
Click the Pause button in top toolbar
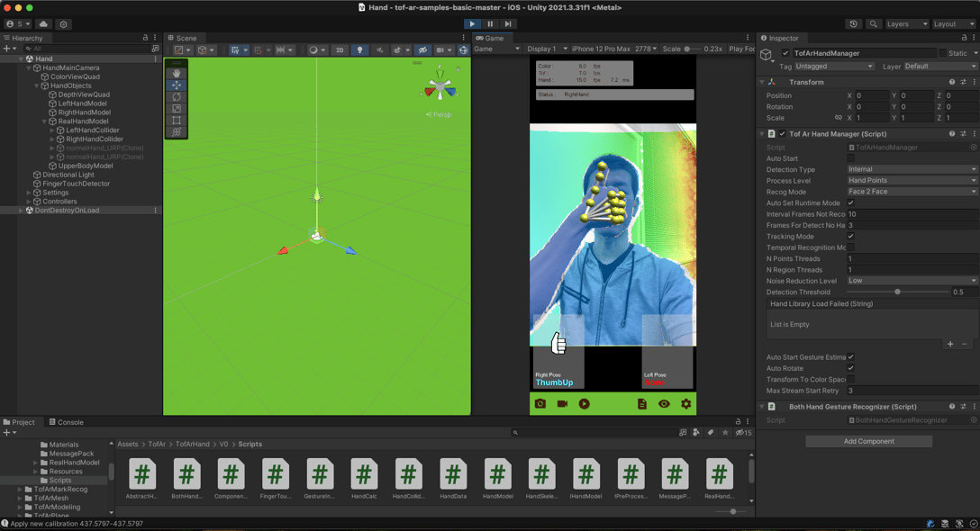(x=490, y=24)
